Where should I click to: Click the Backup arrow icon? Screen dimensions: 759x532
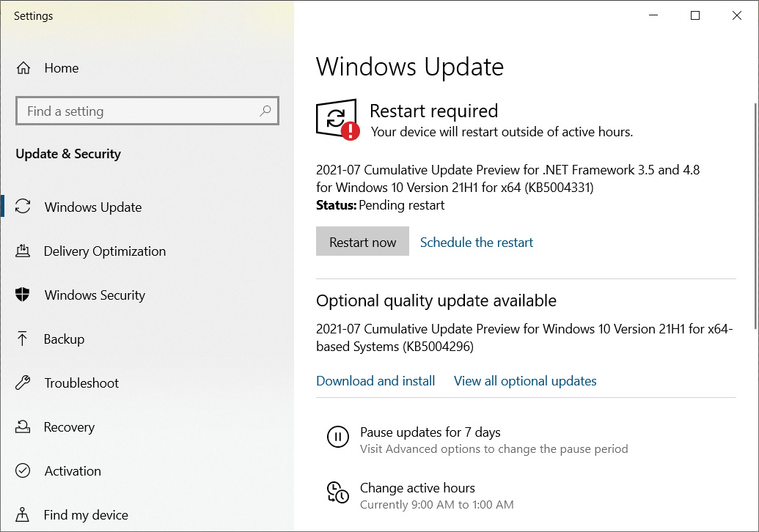point(22,339)
